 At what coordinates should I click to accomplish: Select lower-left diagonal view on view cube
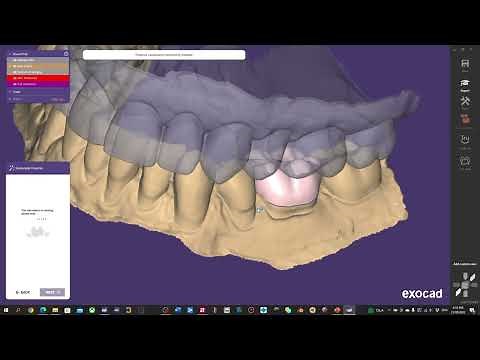tap(458, 293)
